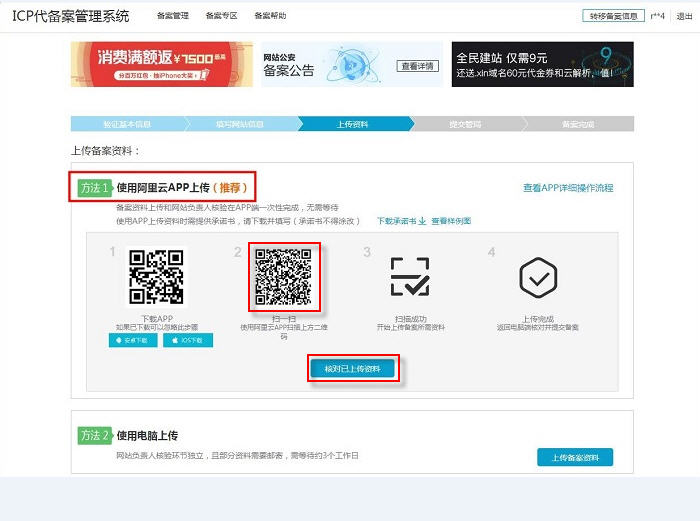Open the 全民建站 仅需9元 banner
This screenshot has height=521, width=700.
click(x=542, y=64)
